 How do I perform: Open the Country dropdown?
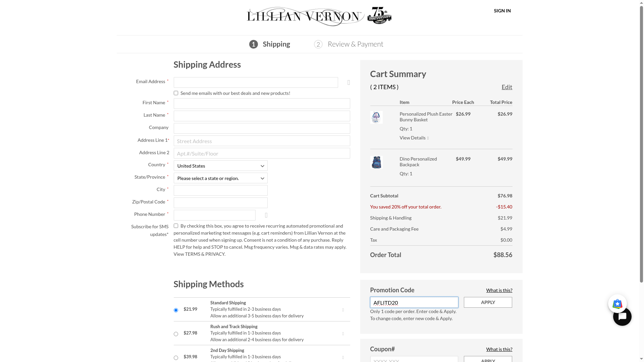tap(220, 166)
